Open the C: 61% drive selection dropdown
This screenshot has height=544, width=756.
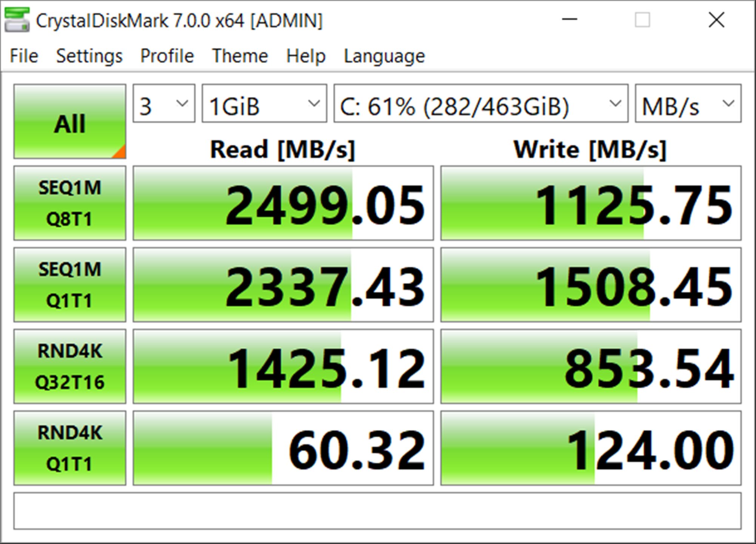pyautogui.click(x=481, y=104)
